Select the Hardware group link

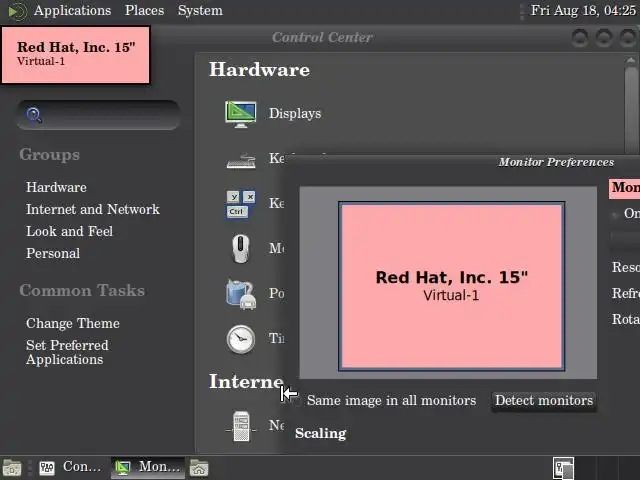click(56, 187)
